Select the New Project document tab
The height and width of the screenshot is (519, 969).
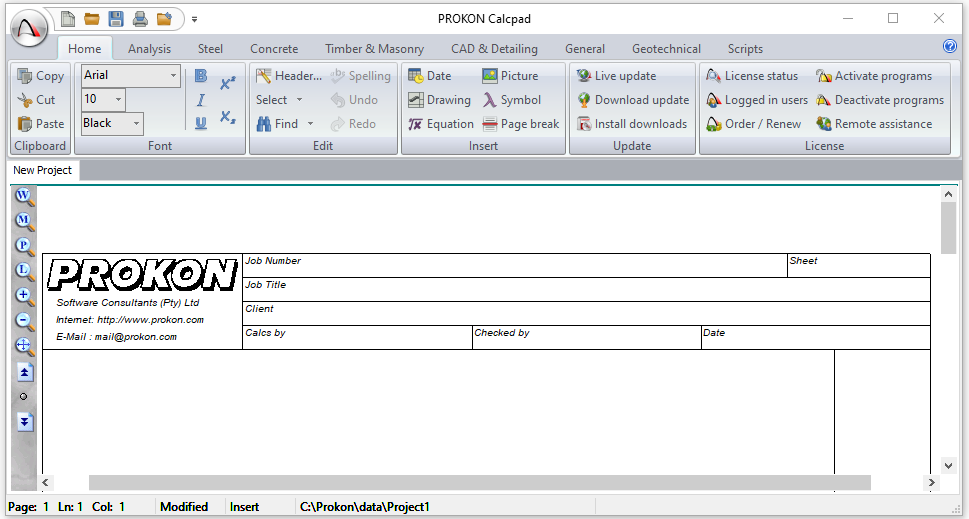click(x=43, y=170)
